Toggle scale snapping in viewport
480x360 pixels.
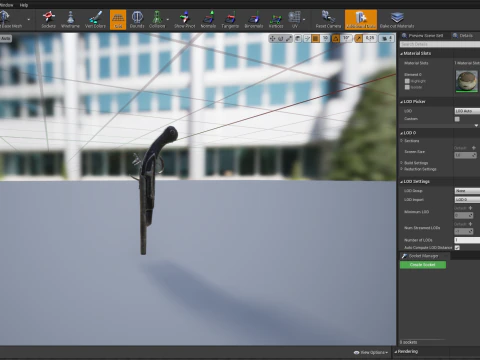pyautogui.click(x=358, y=38)
